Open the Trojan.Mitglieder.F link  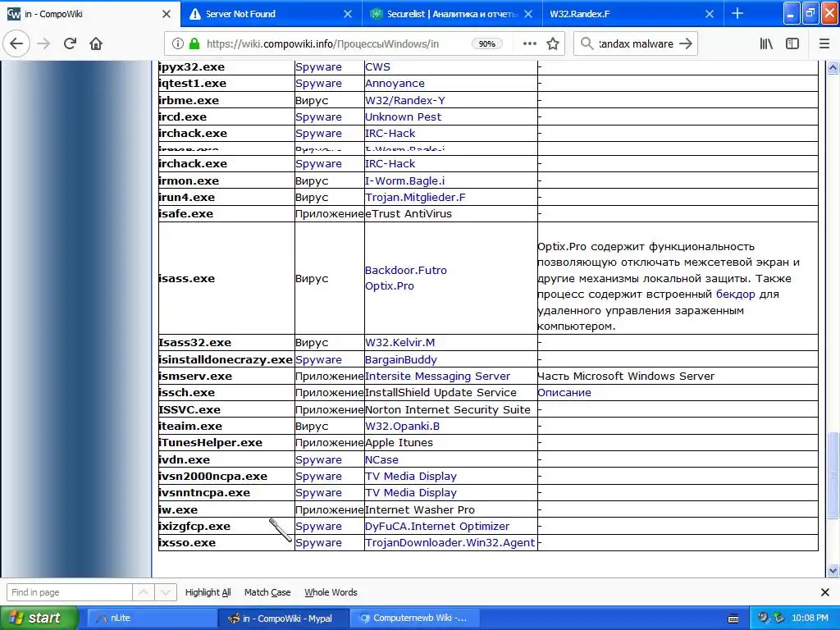(x=415, y=197)
